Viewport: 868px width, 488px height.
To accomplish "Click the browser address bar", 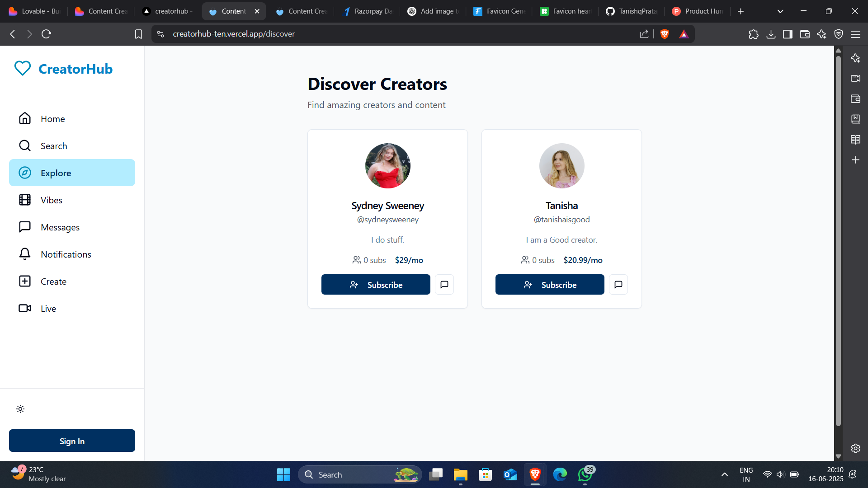I will coord(316,34).
